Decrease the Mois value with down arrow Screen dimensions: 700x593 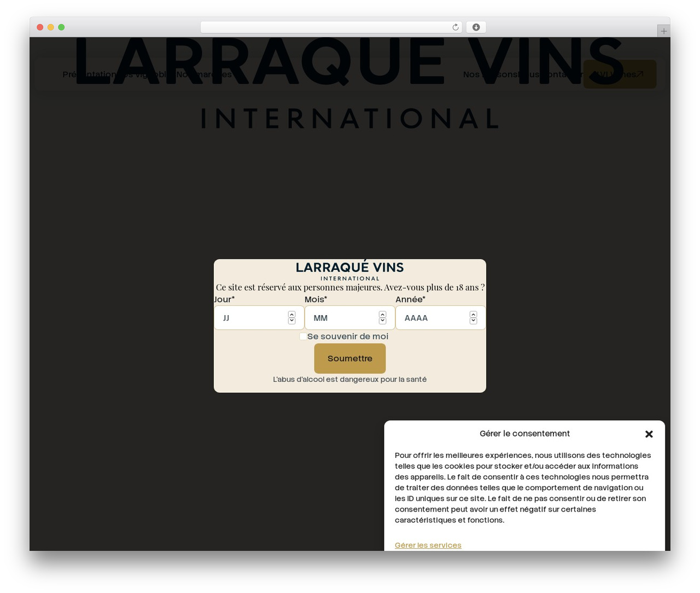(382, 321)
